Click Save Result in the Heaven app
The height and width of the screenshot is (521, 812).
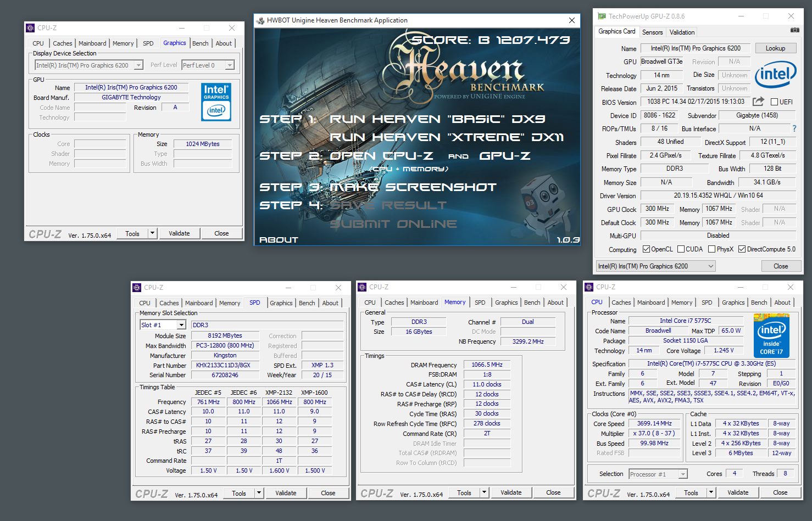click(388, 205)
